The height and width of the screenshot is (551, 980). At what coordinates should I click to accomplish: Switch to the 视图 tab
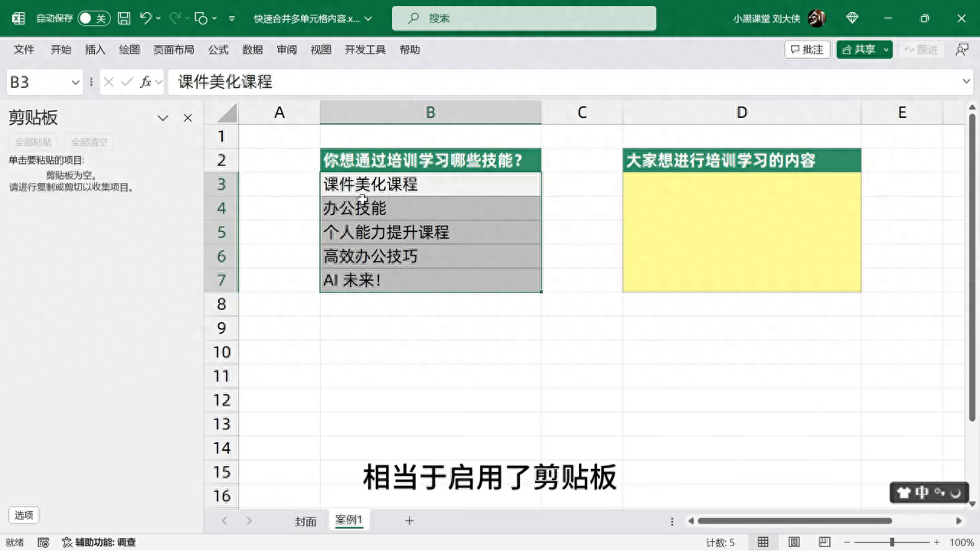(321, 50)
